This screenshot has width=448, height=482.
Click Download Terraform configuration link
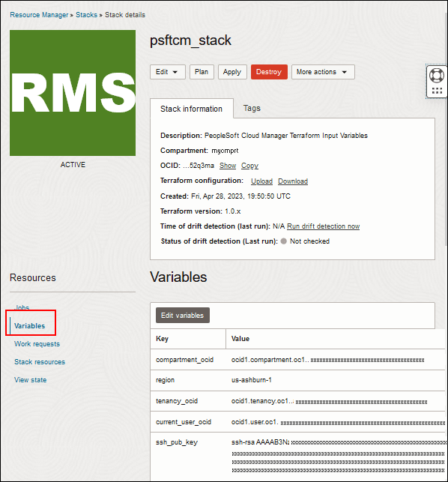point(293,181)
